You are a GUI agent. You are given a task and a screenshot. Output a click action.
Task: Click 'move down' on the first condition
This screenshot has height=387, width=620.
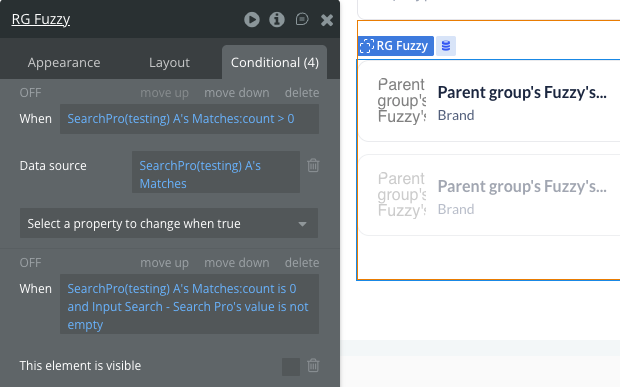coord(236,93)
